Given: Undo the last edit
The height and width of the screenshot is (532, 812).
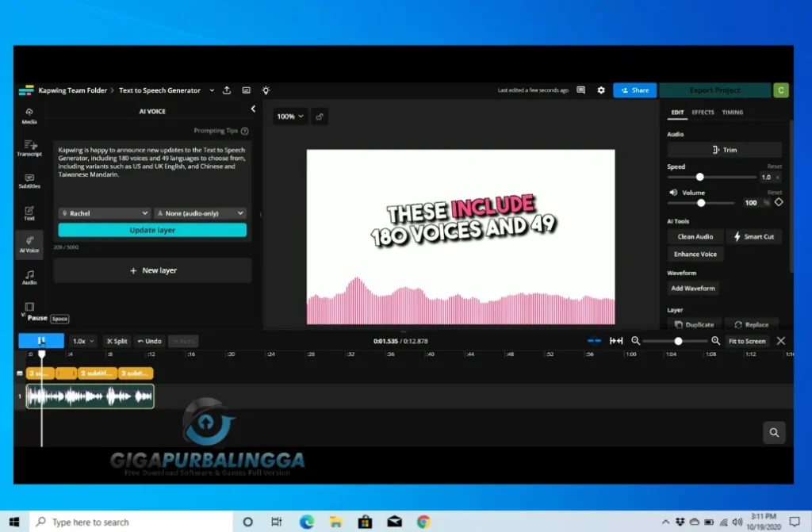Looking at the screenshot, I should pos(150,340).
